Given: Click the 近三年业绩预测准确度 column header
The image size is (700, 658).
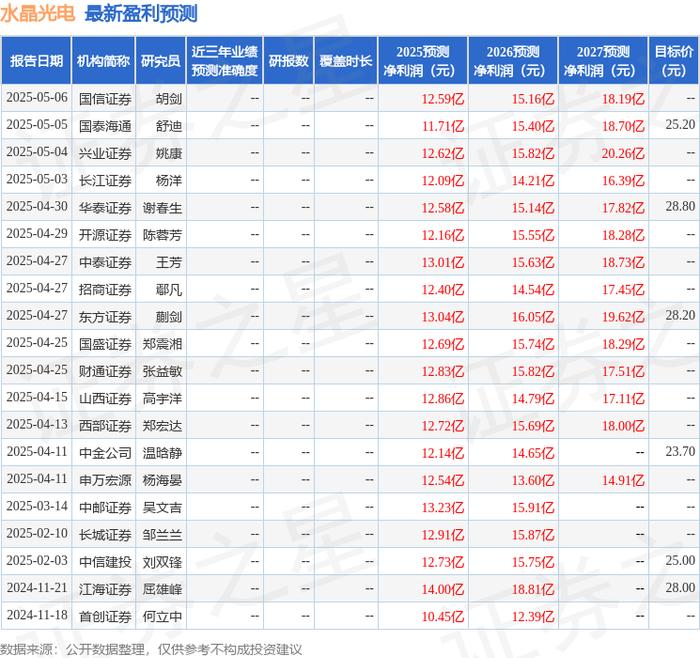Looking at the screenshot, I should pos(225,61).
